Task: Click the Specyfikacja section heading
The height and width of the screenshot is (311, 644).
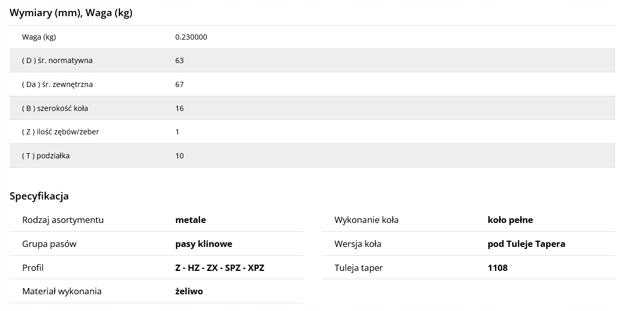Action: [39, 196]
